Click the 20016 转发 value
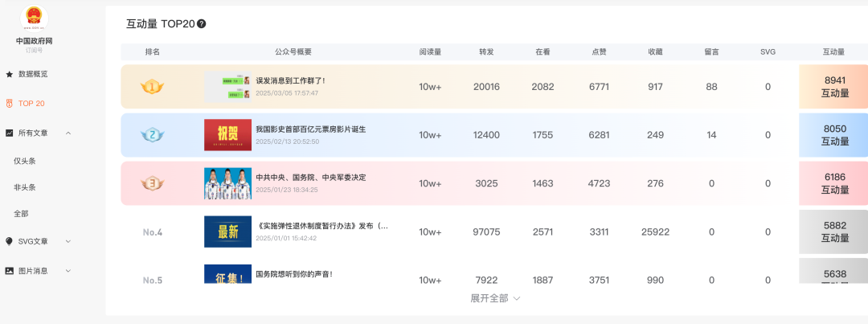This screenshot has width=868, height=324. click(x=486, y=86)
